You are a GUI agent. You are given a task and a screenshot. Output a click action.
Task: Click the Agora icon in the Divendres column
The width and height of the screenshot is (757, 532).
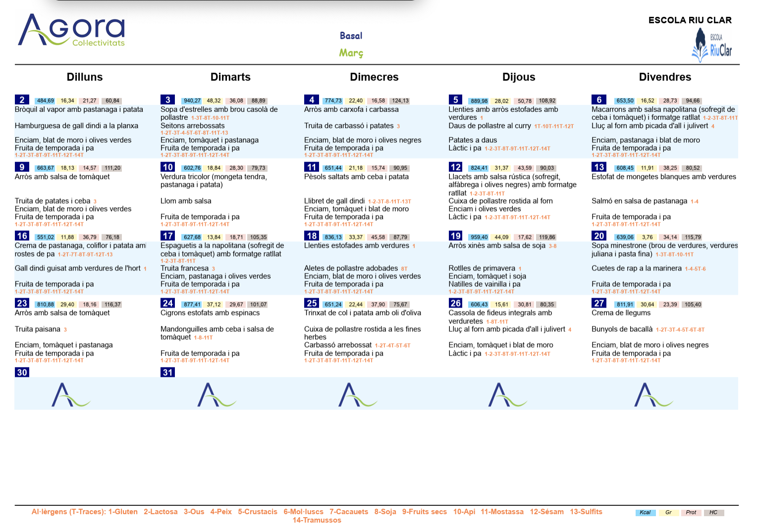pos(653,395)
